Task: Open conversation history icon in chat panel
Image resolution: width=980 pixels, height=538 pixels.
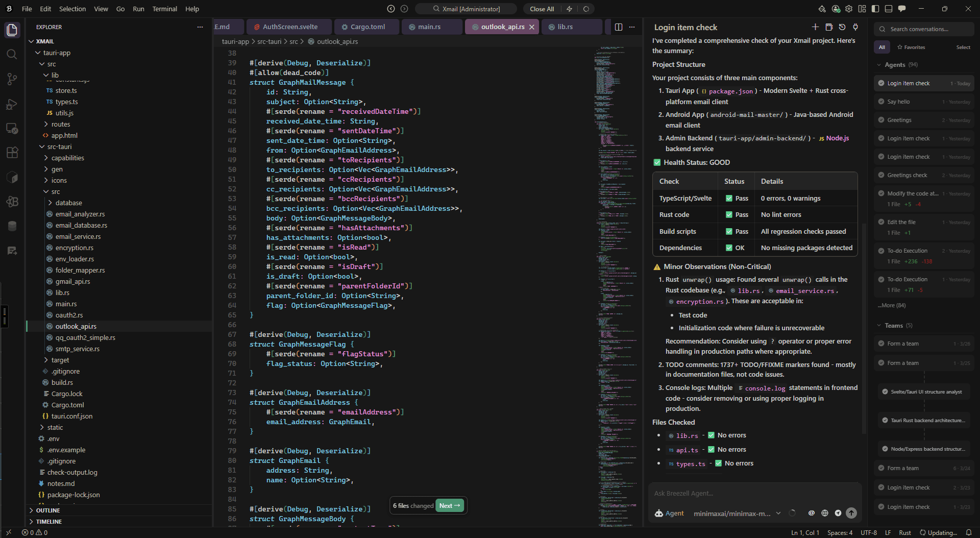Action: tap(842, 27)
